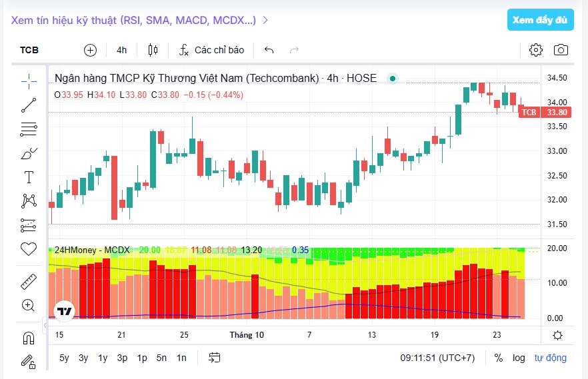Add a compare symbol with plus icon
The image size is (588, 379).
90,50
